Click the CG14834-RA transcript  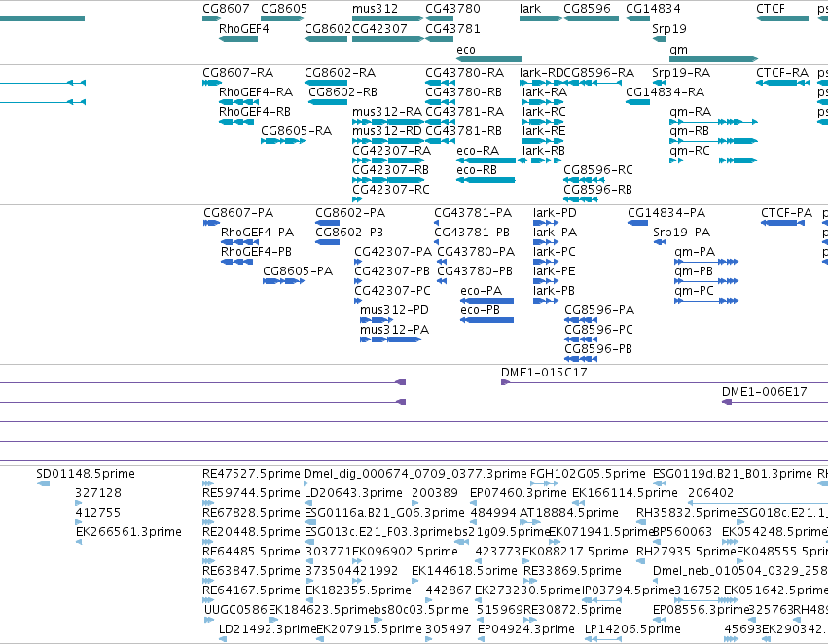point(638,102)
